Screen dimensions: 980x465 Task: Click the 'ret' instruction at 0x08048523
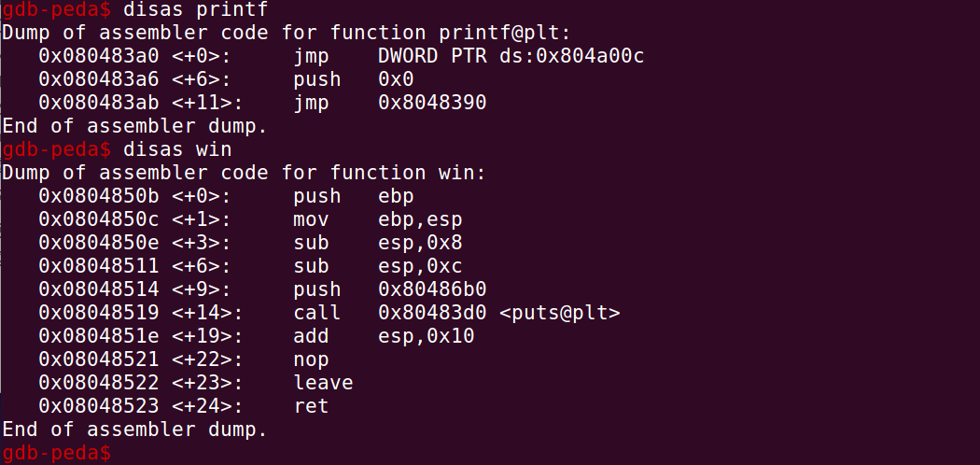312,406
